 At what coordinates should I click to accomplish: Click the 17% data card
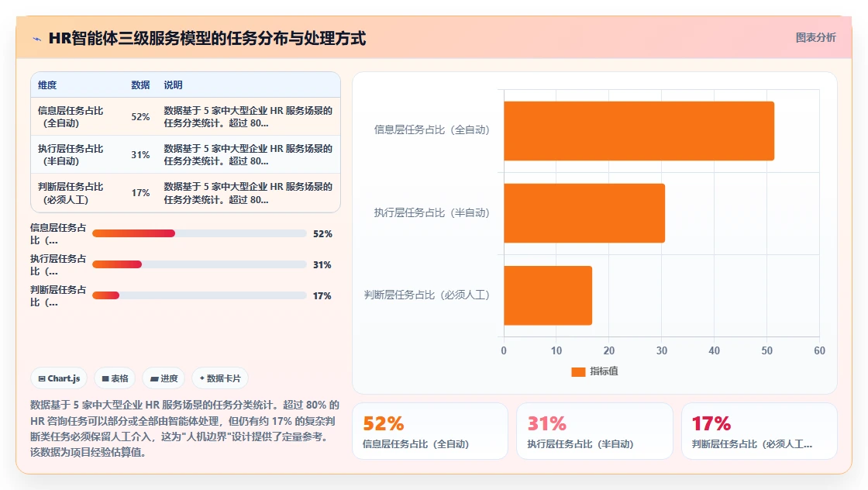[759, 431]
